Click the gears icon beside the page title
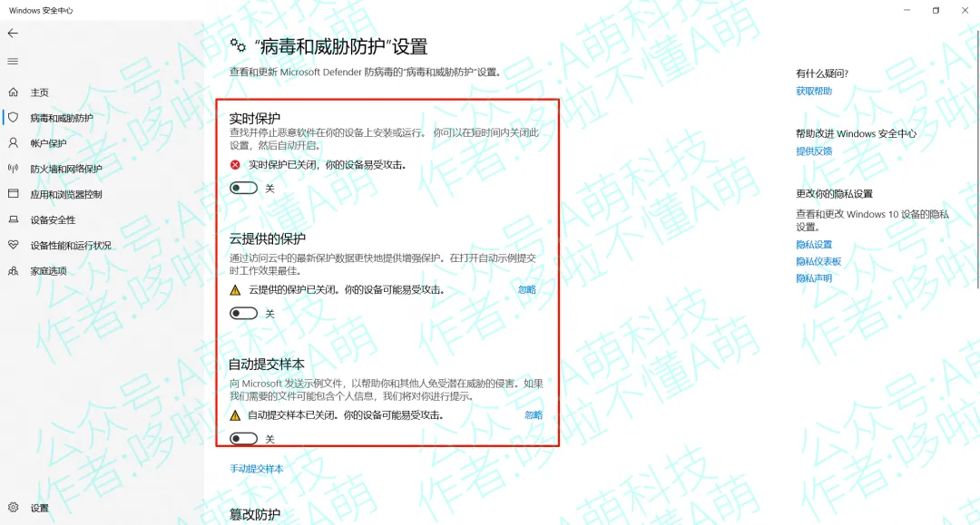Screen dimensions: 980x525 238,45
